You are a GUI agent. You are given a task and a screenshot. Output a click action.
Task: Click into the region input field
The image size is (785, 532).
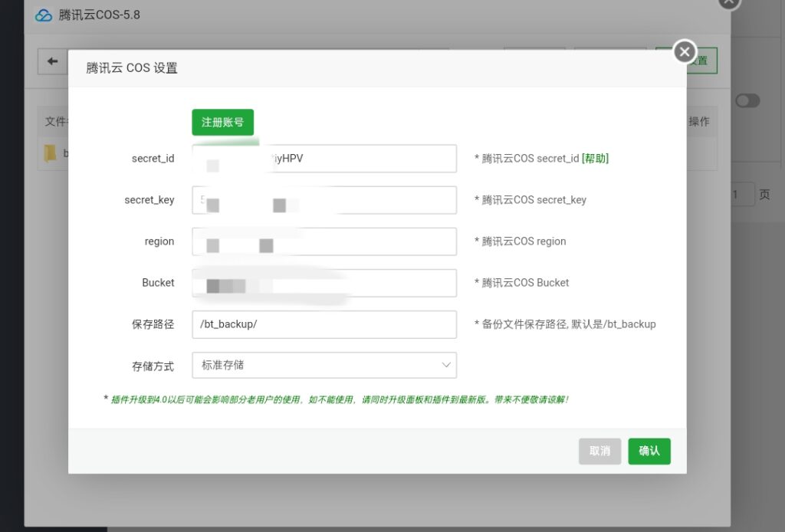tap(324, 241)
